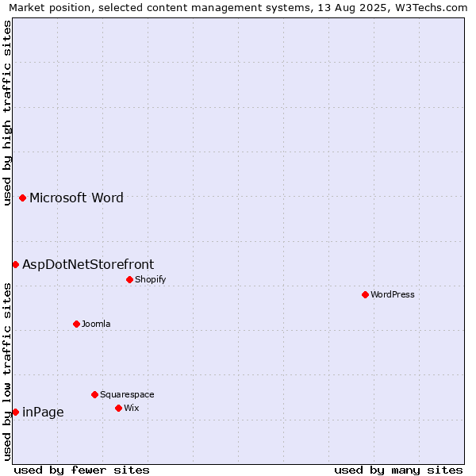Click the red Wix data point
The width and height of the screenshot is (476, 476).
point(119,408)
